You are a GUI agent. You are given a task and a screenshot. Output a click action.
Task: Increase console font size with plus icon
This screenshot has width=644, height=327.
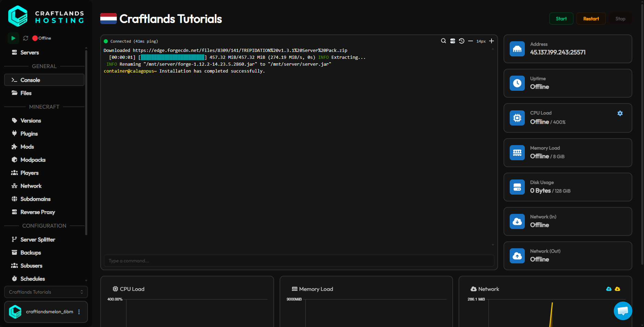492,41
